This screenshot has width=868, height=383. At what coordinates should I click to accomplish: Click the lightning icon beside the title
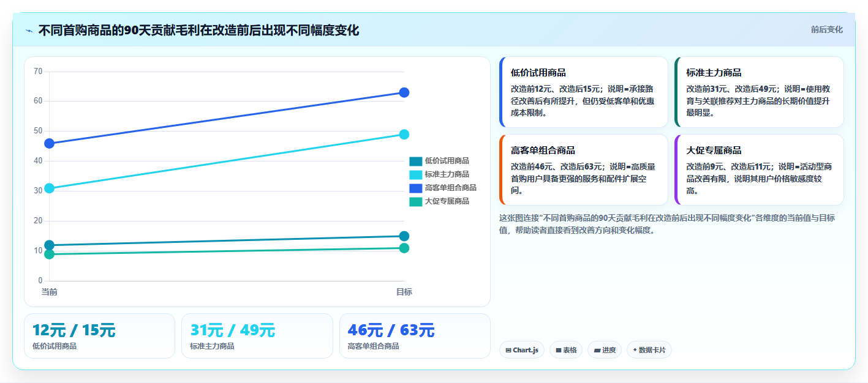pos(29,31)
